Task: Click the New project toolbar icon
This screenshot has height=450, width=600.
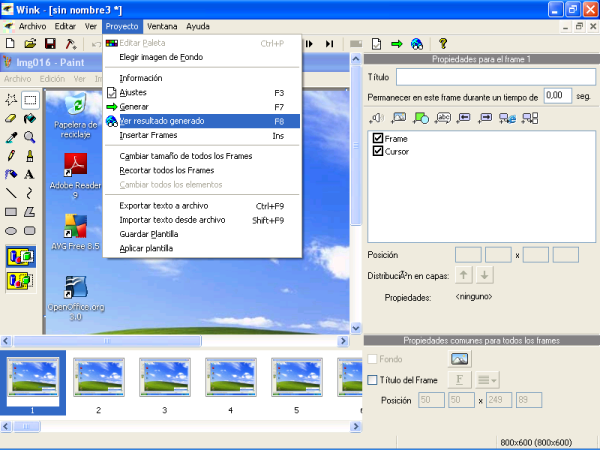Action: [9, 44]
